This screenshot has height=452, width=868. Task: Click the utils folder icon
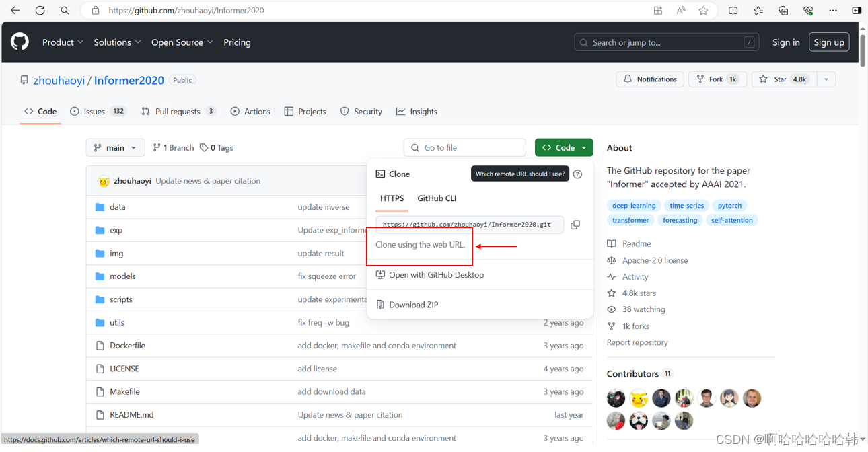100,322
